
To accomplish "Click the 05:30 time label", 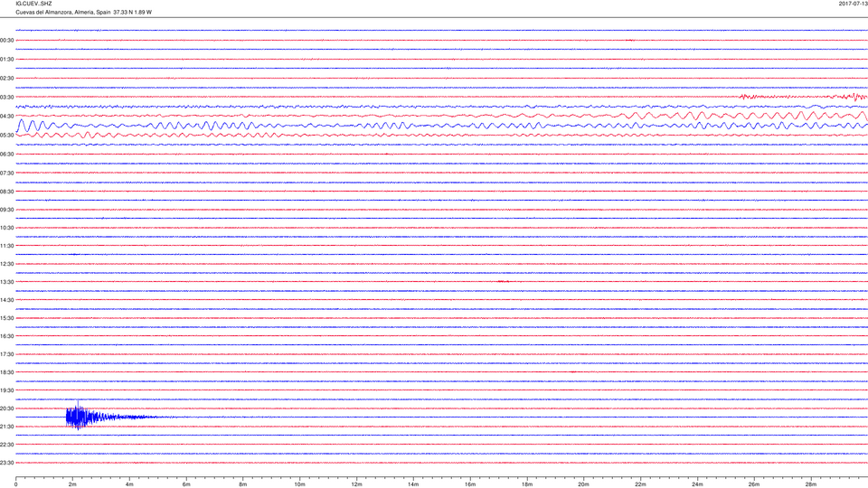I will tap(6, 135).
